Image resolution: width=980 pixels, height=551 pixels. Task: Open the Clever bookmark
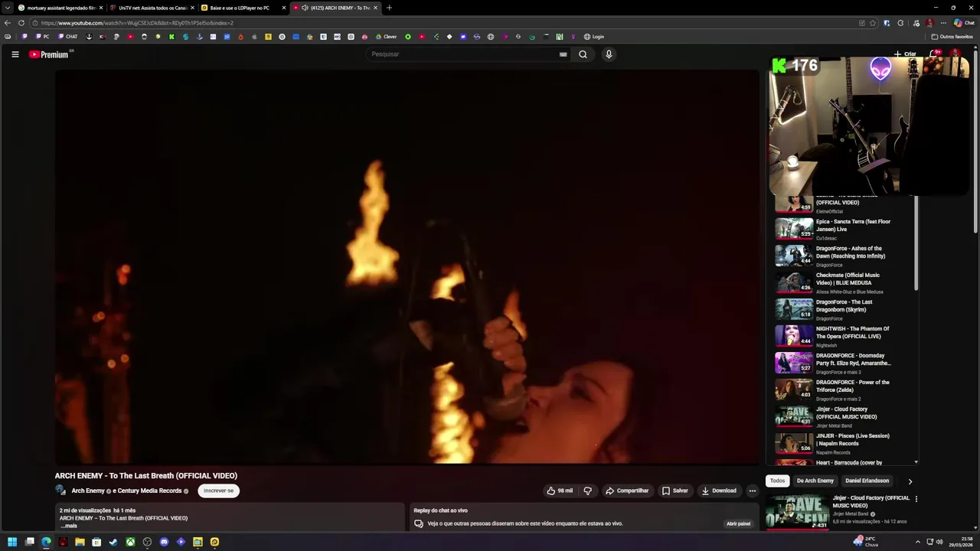click(386, 37)
